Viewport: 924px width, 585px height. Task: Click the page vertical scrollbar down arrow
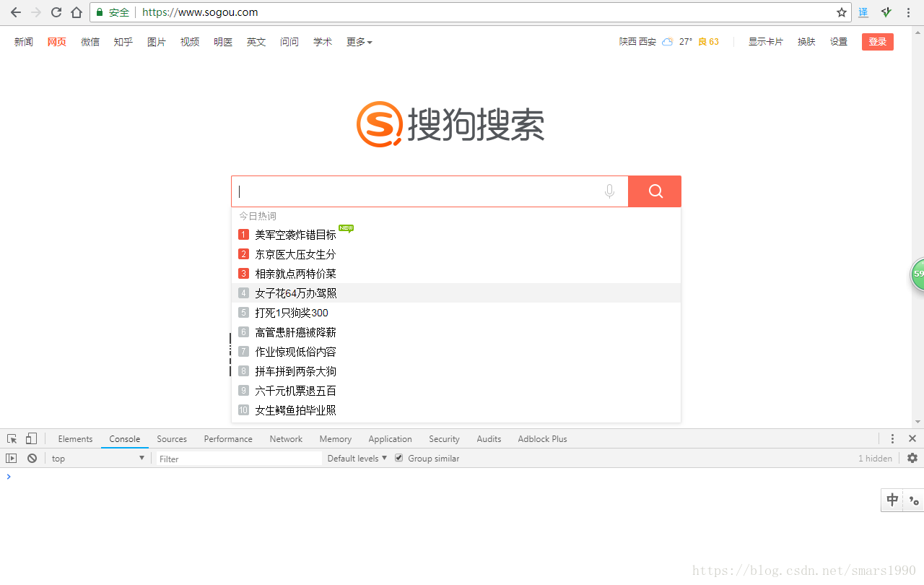(x=918, y=422)
